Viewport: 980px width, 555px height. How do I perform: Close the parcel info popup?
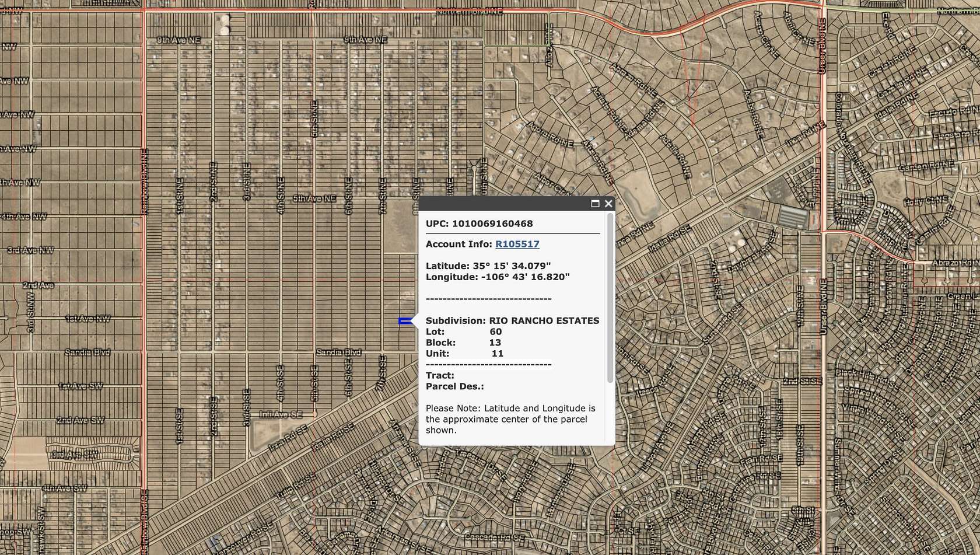point(608,203)
